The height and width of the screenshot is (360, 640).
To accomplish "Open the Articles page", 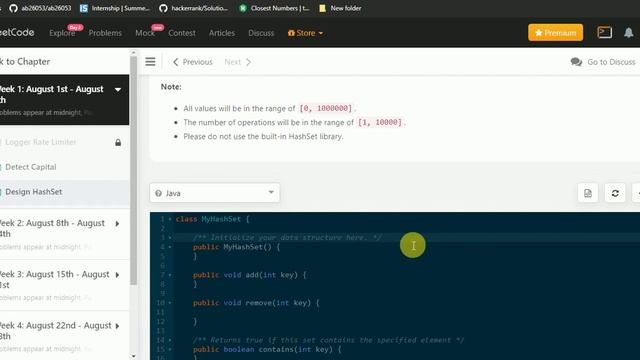I will pyautogui.click(x=222, y=33).
